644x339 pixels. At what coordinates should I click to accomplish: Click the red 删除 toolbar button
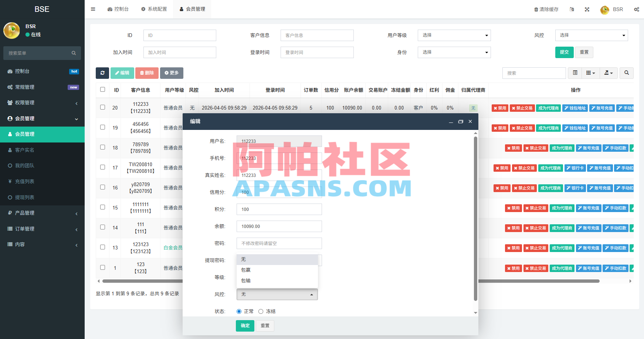point(147,73)
